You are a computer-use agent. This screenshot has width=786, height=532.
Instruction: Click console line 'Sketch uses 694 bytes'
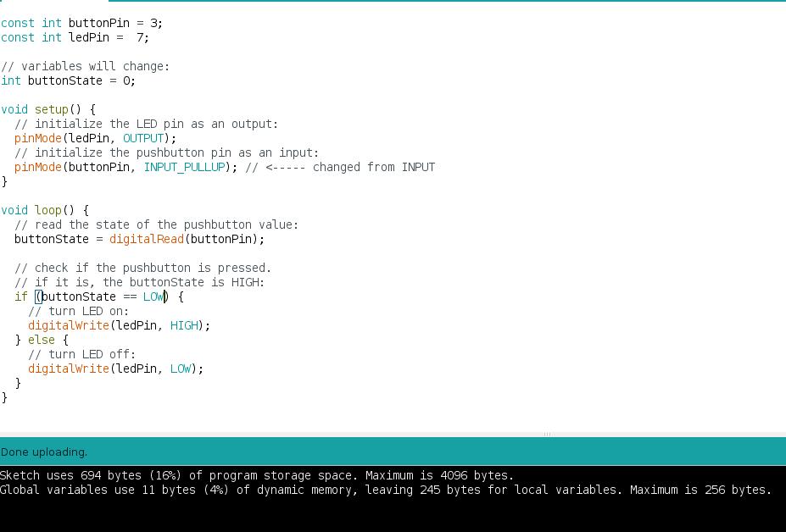(257, 475)
